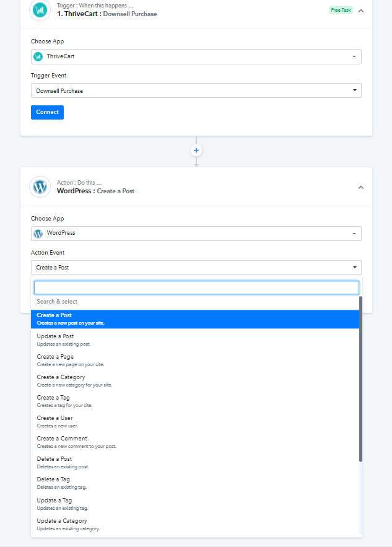Viewport: 392px width, 547px height.
Task: Open the WordPress Choose App dropdown
Action: (196, 234)
